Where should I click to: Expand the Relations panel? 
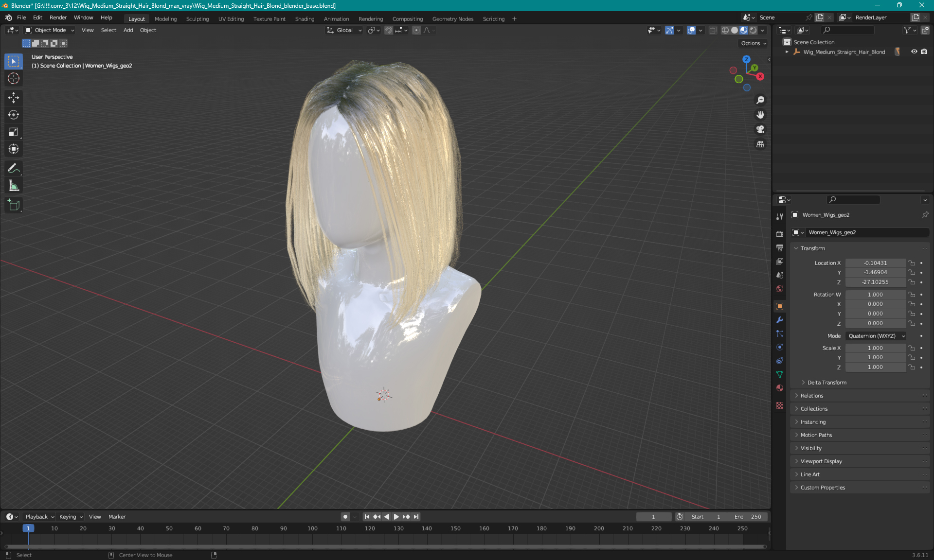point(812,396)
